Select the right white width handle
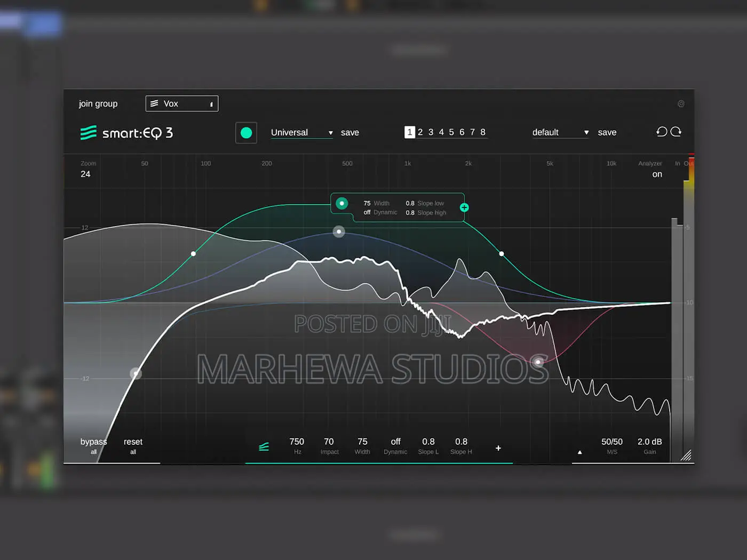 coord(502,253)
